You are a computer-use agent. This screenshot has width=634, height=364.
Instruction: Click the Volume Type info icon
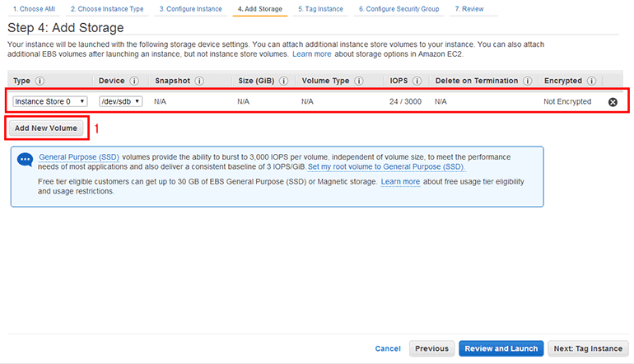(358, 81)
